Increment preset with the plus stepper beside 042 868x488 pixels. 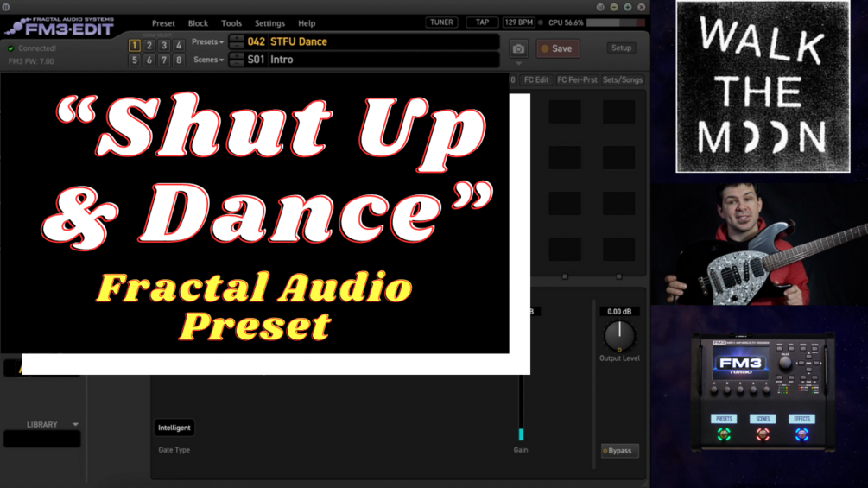coord(237,38)
